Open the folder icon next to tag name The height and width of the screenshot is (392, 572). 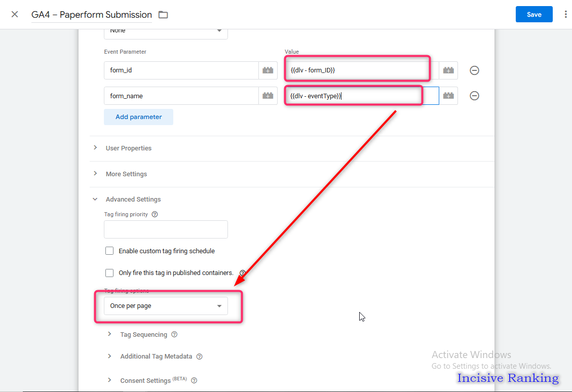(163, 15)
